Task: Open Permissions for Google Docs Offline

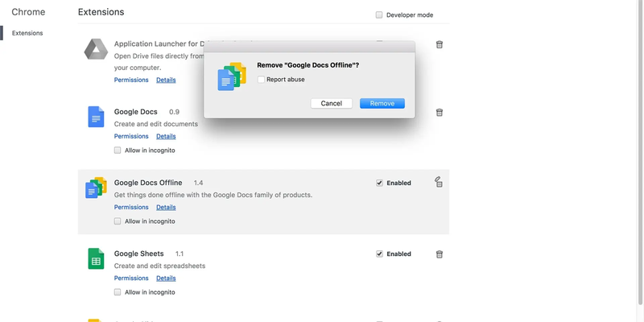Action: pos(131,207)
